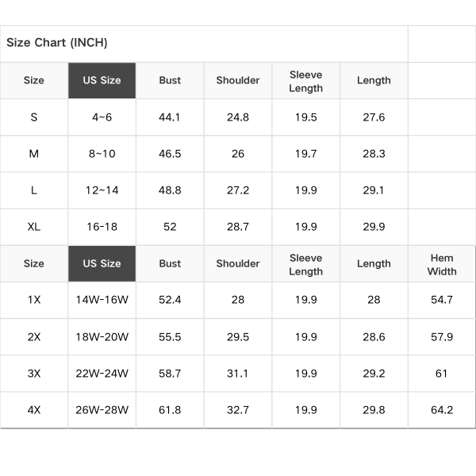Click the 2X size row label
476x476 pixels.
34,337
